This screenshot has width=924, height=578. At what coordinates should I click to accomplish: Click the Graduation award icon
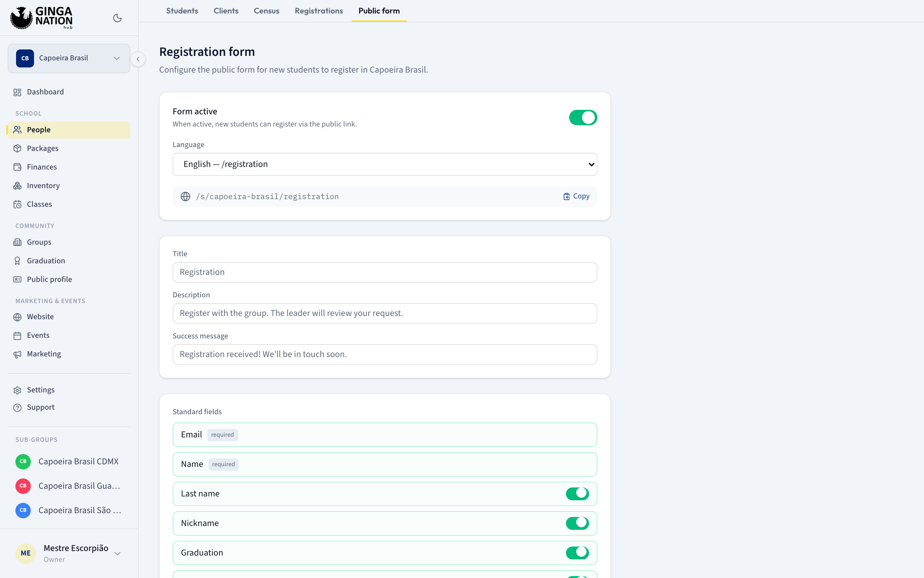click(17, 261)
